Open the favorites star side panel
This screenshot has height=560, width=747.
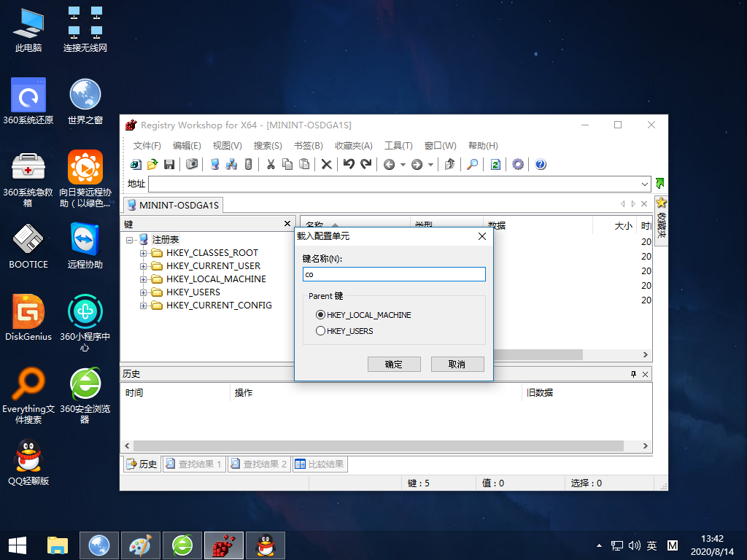[661, 220]
